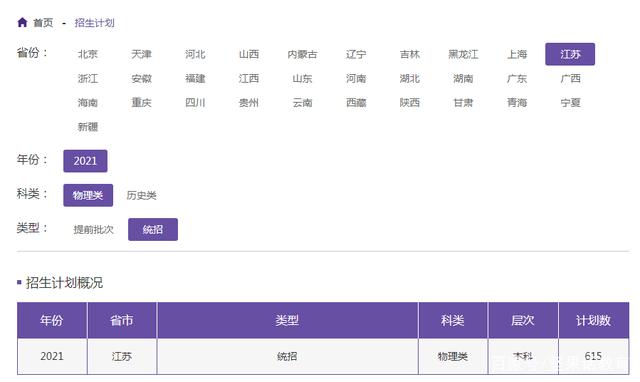Click the 类型 table column header
The width and height of the screenshot is (640, 382).
click(287, 320)
